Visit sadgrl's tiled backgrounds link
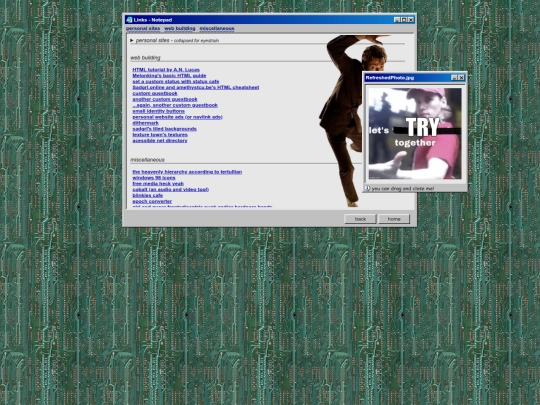 coord(164,129)
